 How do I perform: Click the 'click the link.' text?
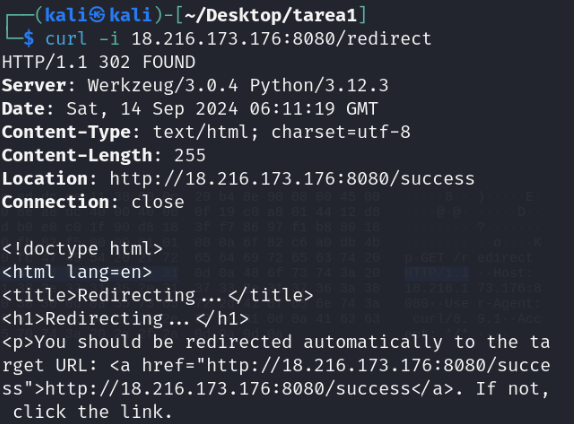[93, 413]
